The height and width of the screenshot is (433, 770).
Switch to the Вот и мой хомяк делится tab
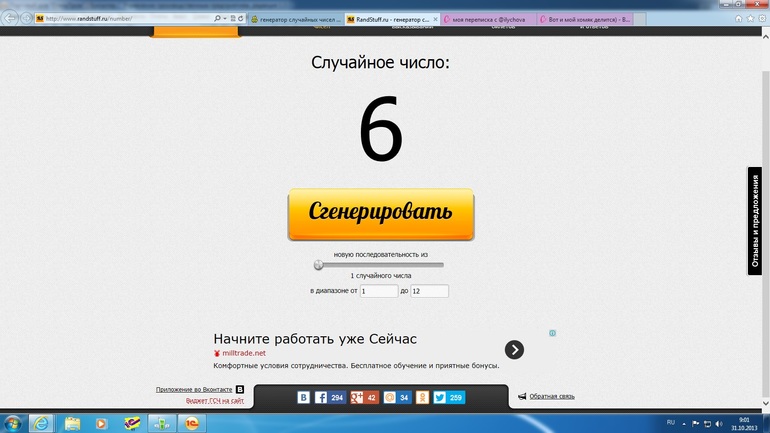tap(585, 19)
